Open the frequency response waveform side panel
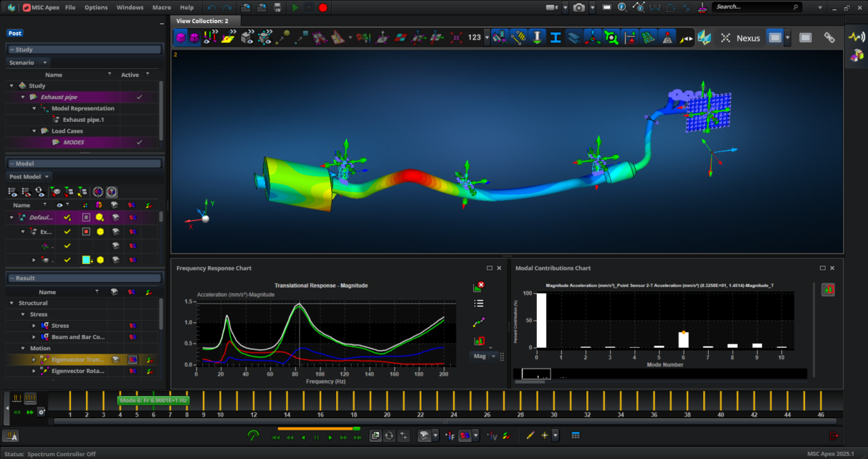Image resolution: width=868 pixels, height=459 pixels. (856, 37)
